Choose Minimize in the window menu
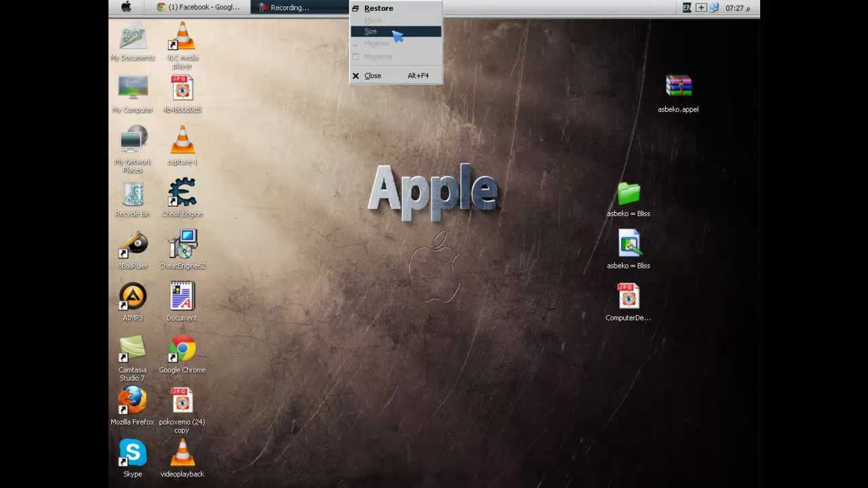The height and width of the screenshot is (488, 868). coord(396,43)
